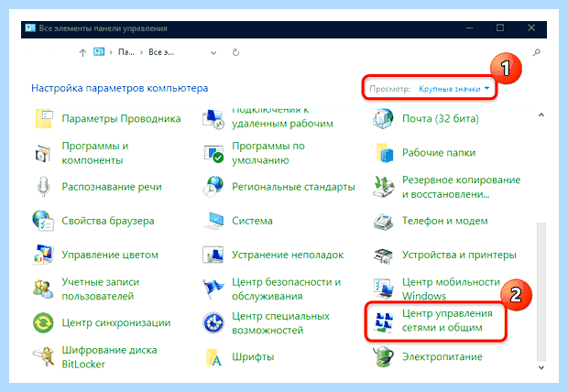The height and width of the screenshot is (392, 568).
Task: Minimize the control panel window
Action: (x=469, y=27)
